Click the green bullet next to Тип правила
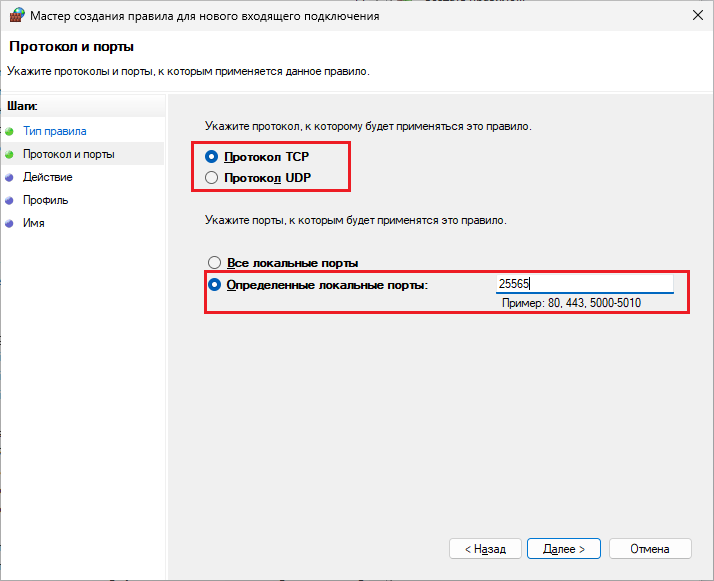 click(x=10, y=131)
